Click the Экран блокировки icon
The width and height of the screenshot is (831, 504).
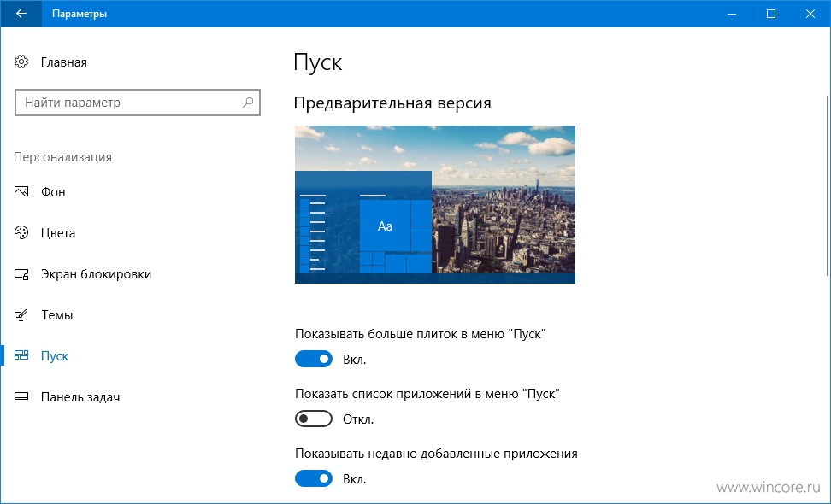(x=21, y=273)
